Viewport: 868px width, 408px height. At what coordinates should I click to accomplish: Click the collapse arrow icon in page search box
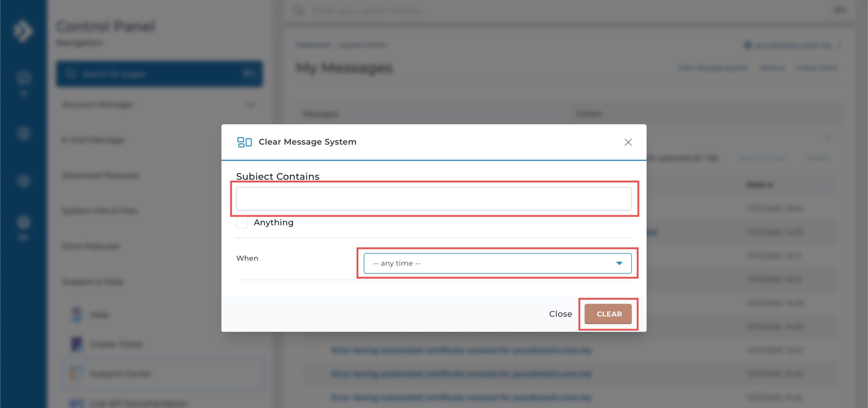pos(249,74)
